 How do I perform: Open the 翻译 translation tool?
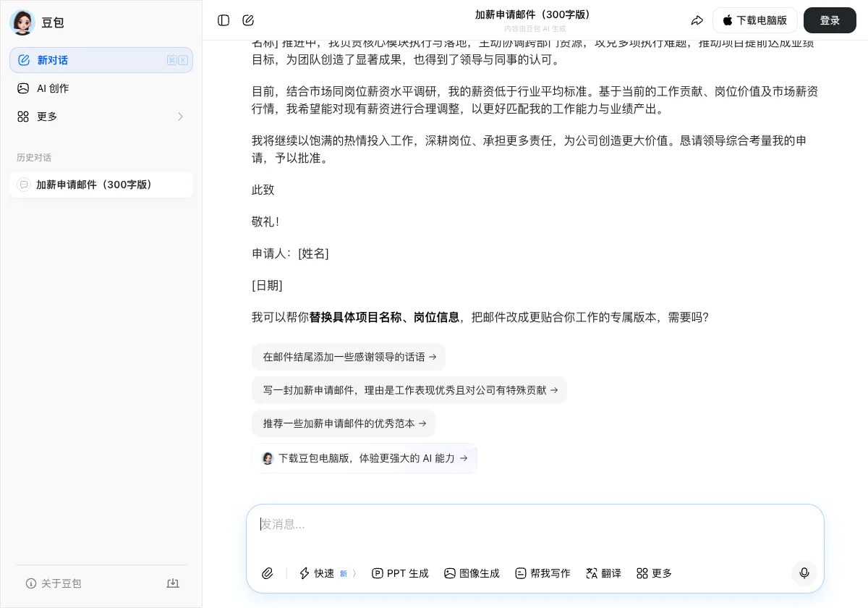(x=603, y=573)
